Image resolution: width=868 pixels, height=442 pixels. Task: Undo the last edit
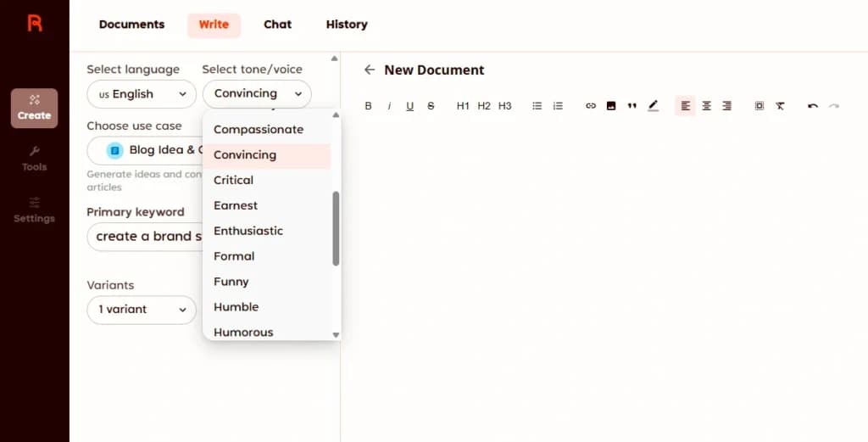[813, 106]
